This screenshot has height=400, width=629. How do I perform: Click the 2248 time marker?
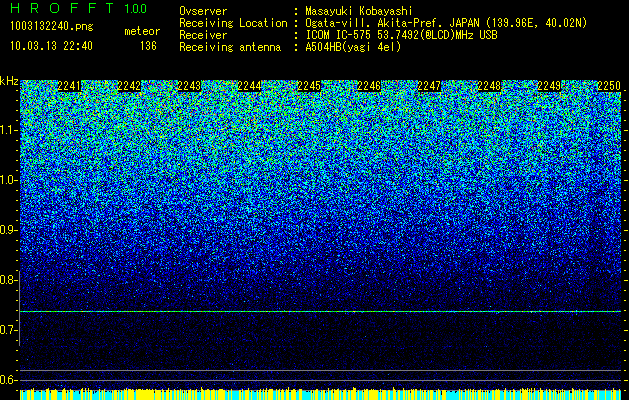[489, 86]
